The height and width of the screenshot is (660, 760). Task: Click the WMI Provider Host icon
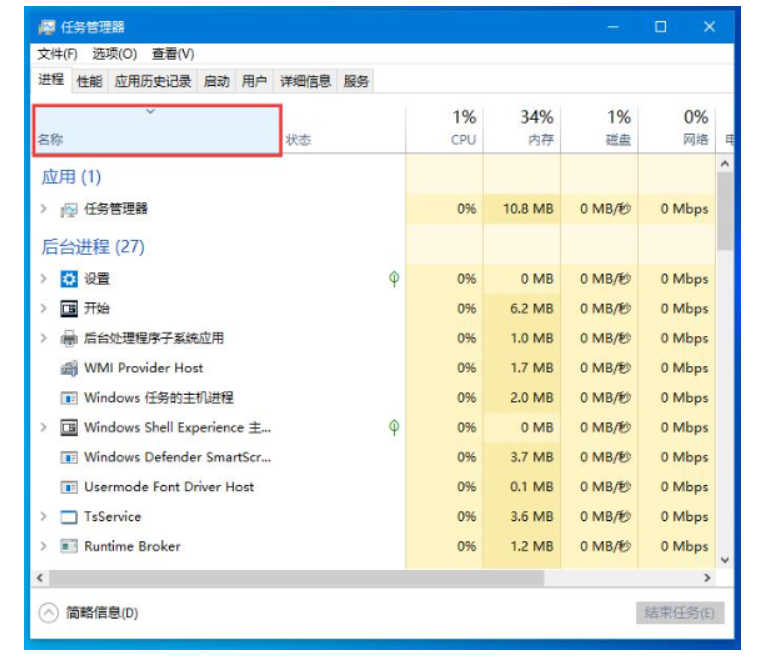click(x=69, y=368)
